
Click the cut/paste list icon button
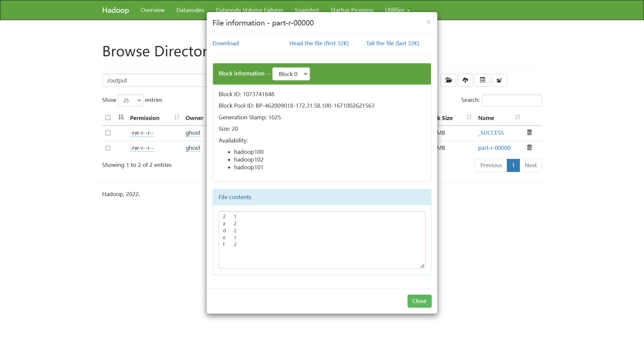482,80
